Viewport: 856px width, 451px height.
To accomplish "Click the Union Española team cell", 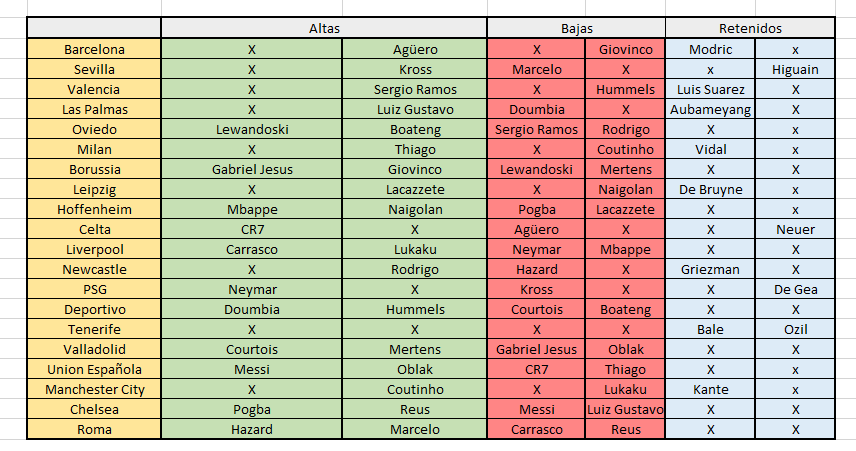I will pyautogui.click(x=94, y=369).
